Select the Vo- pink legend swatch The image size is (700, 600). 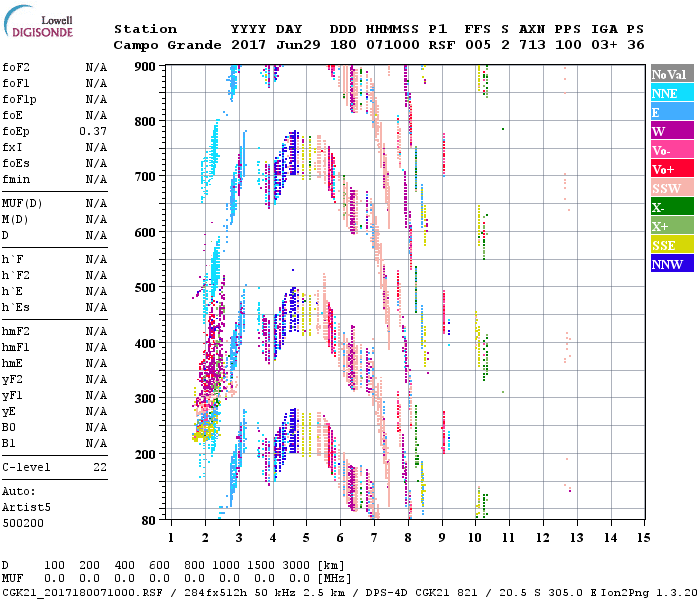tap(672, 150)
